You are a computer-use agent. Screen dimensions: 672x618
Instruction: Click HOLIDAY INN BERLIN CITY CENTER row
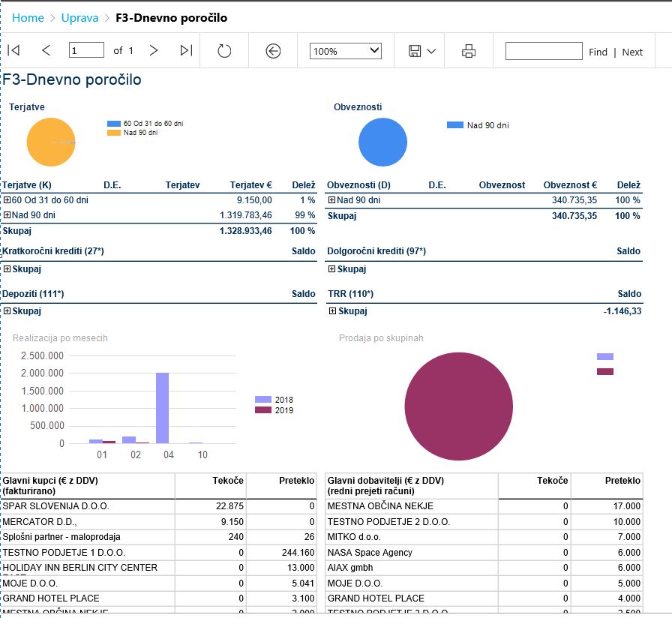pyautogui.click(x=158, y=568)
